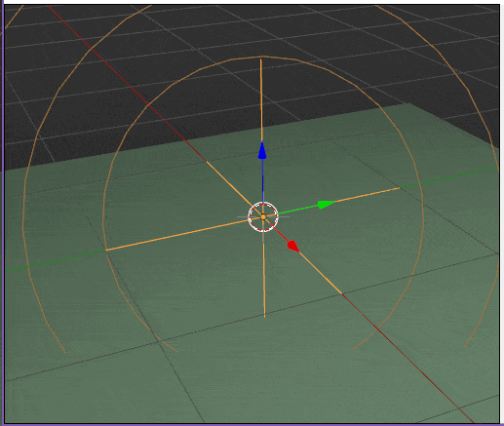This screenshot has width=504, height=426.
Task: Click the blue Z-axis gizmo shaft
Action: tap(262, 180)
